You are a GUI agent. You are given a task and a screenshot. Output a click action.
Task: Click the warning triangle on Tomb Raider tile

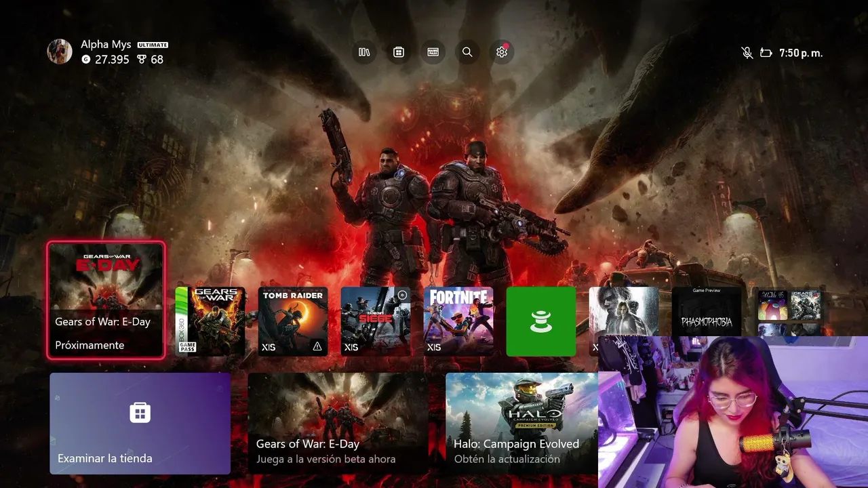(317, 347)
